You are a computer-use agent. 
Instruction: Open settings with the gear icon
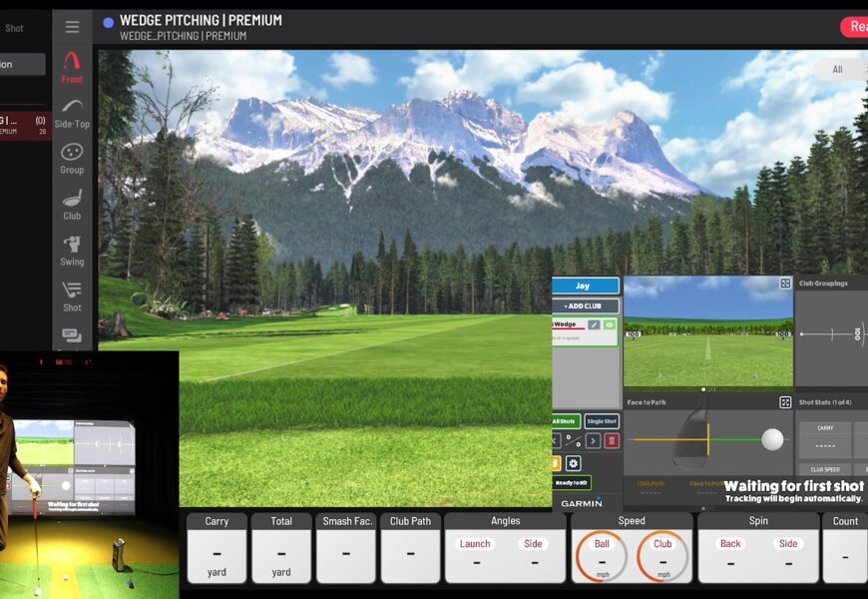tap(574, 463)
